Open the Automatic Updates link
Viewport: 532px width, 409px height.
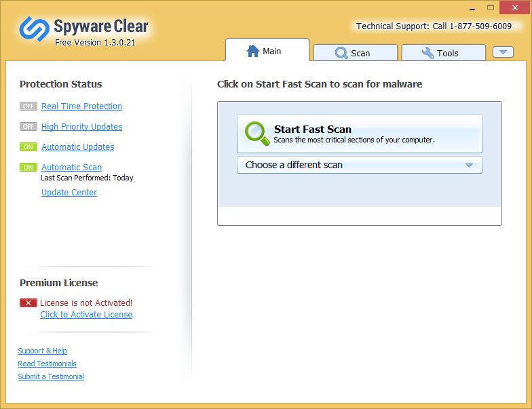(77, 147)
